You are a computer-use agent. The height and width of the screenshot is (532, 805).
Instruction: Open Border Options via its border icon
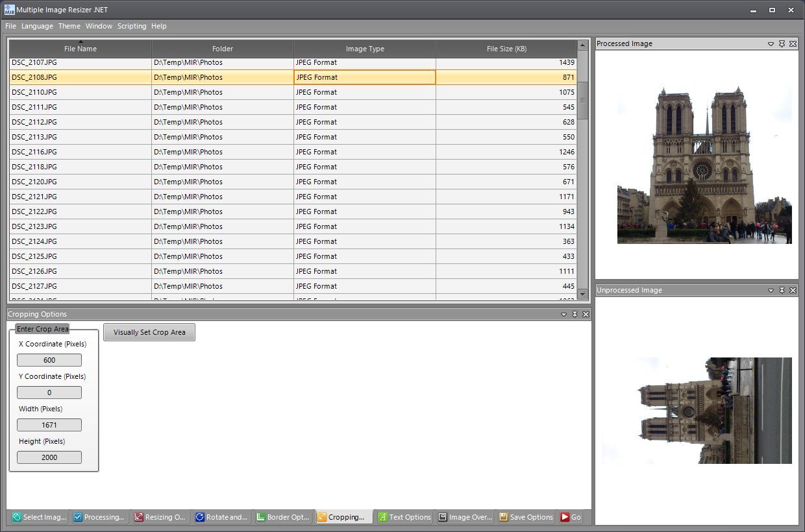[260, 517]
